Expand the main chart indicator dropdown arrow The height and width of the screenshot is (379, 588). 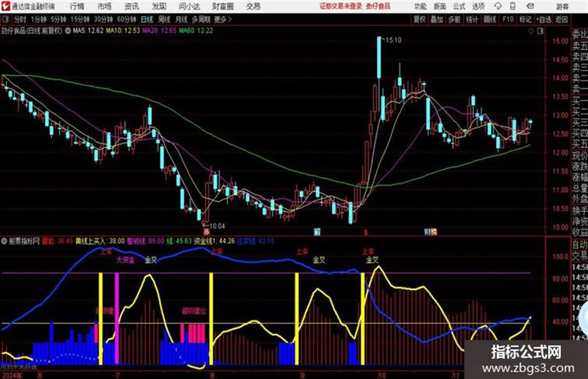pos(68,31)
